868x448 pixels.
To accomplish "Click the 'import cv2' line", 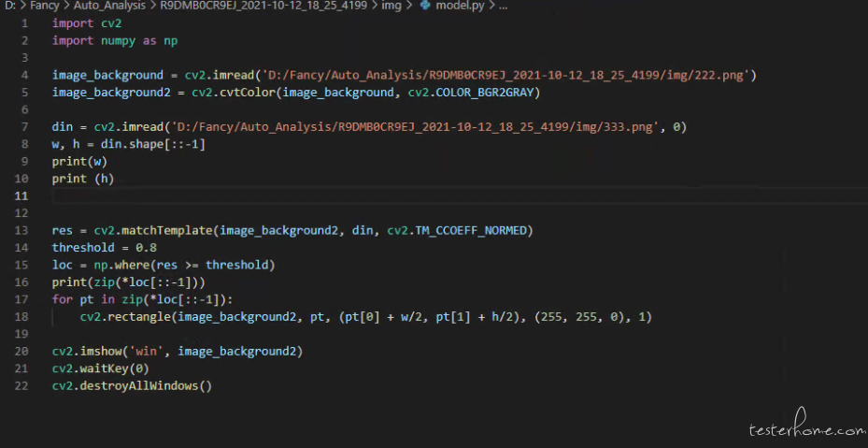I will [87, 23].
